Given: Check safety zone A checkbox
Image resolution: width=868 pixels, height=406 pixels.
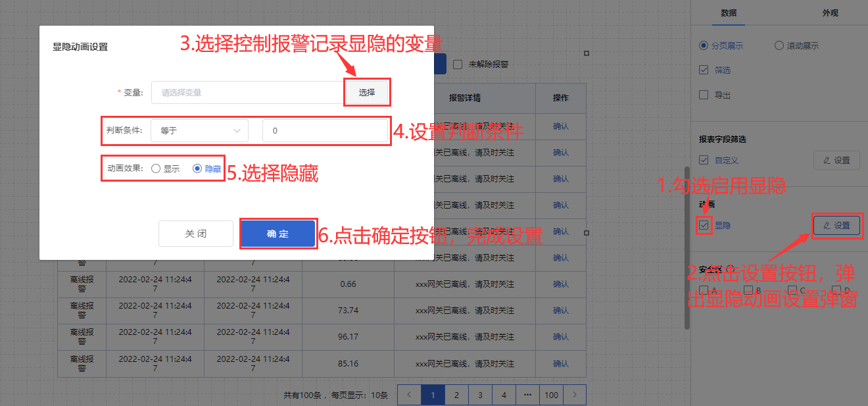Looking at the screenshot, I should click(x=704, y=290).
